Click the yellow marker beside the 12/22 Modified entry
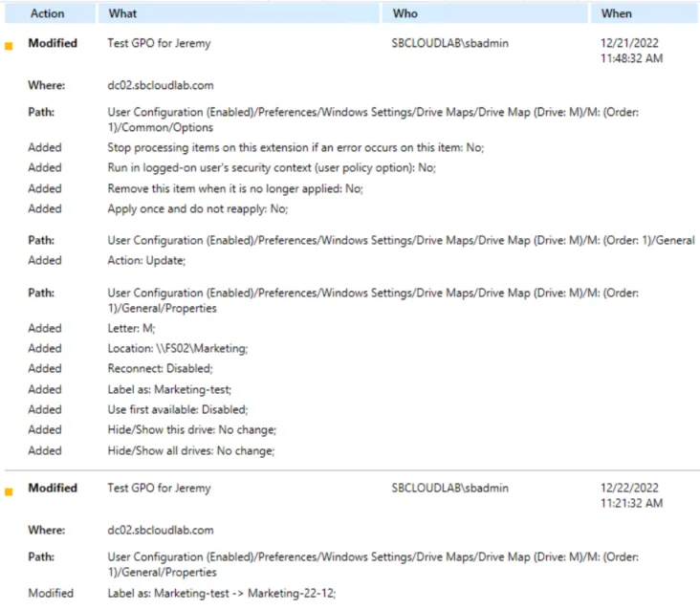 (10, 491)
